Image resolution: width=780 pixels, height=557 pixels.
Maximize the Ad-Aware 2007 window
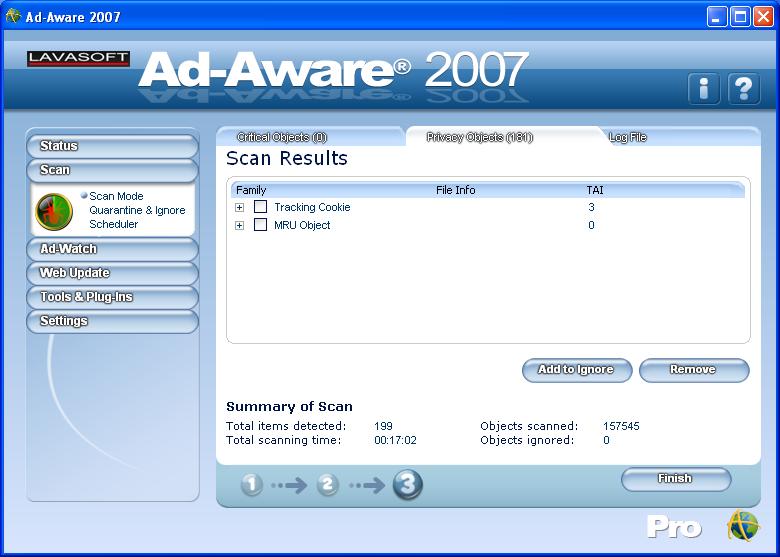pos(740,17)
